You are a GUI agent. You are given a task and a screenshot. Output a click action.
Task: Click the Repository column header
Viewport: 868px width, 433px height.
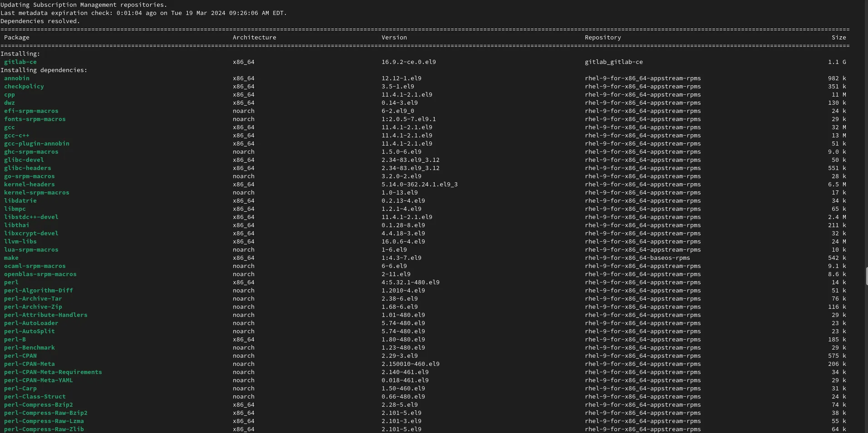coord(603,38)
